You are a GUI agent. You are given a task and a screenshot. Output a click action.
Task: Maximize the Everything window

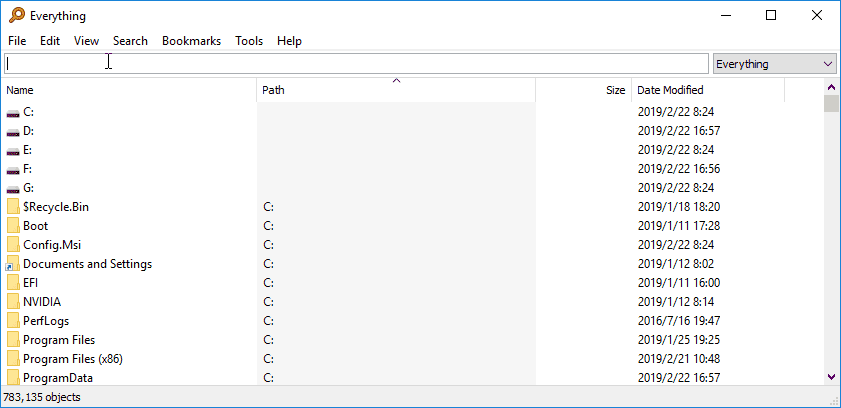click(771, 16)
